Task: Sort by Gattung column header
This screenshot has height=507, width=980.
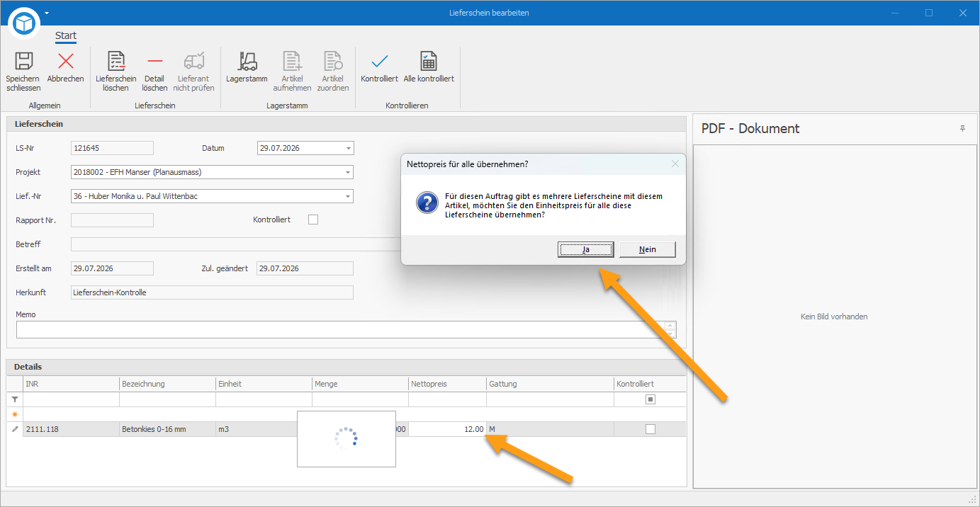Action: tap(551, 384)
